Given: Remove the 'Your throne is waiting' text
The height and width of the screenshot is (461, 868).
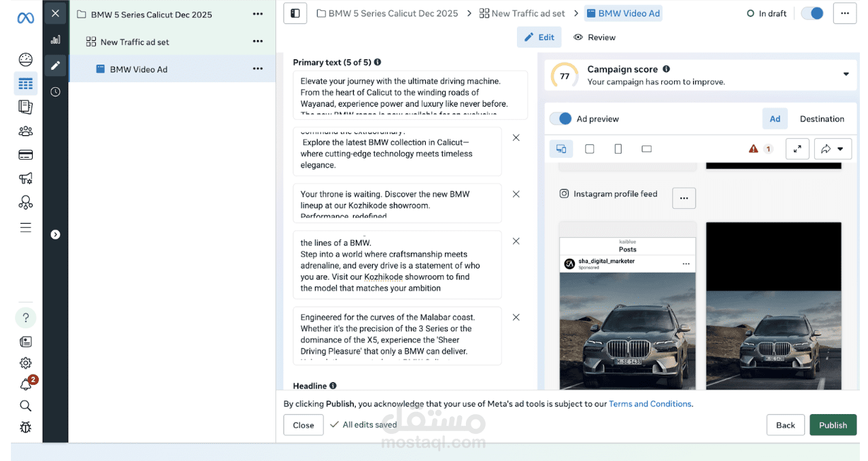Looking at the screenshot, I should (516, 194).
